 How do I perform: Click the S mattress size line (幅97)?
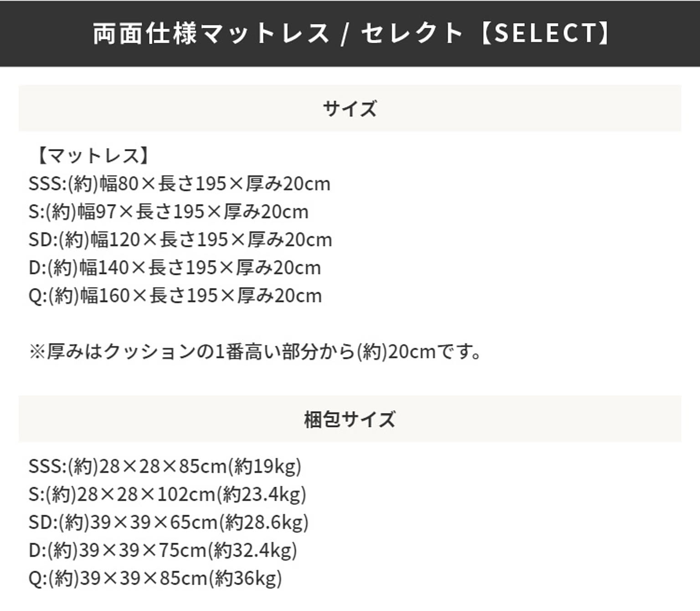[169, 212]
